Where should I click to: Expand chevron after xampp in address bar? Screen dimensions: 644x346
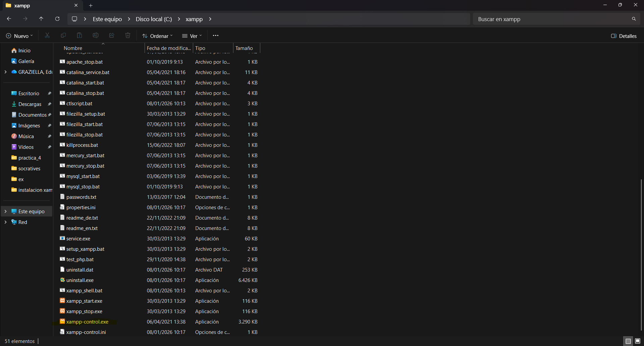(x=210, y=19)
